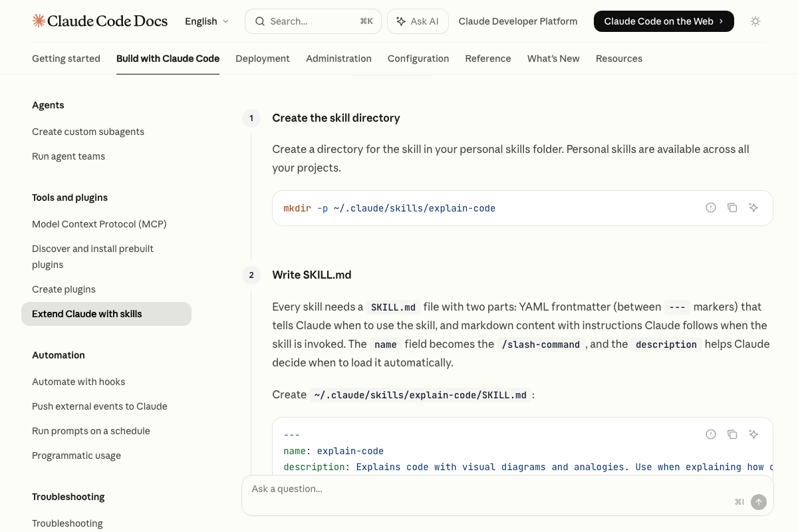Click the magnifier icon in search box
This screenshot has width=798, height=532.
(x=260, y=21)
